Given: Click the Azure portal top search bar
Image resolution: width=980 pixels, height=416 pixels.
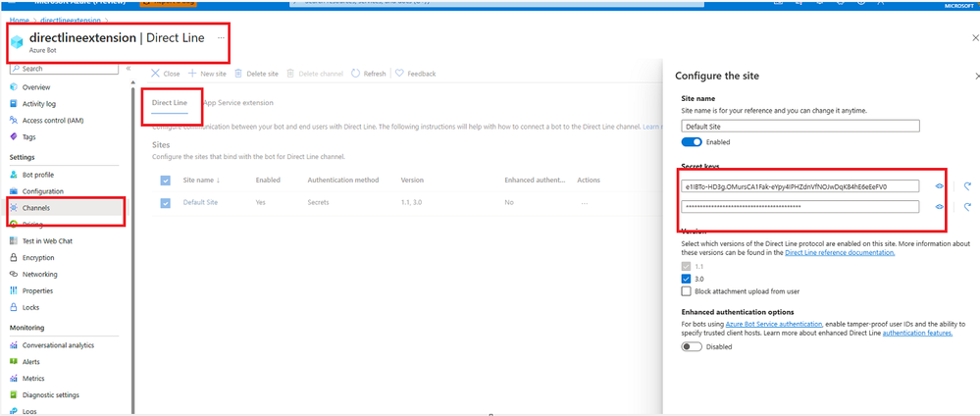Looking at the screenshot, I should (497, 3).
